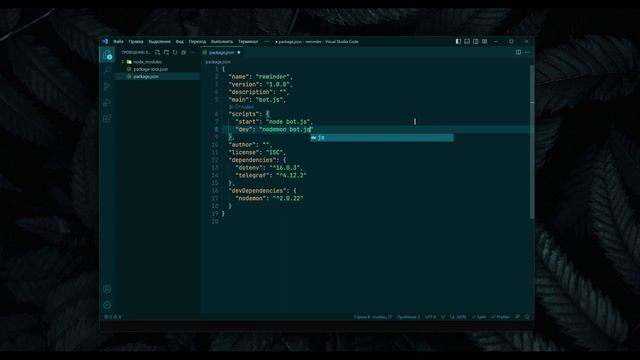Click the "name": "reminder" line
The height and width of the screenshot is (360, 640).
[x=260, y=77]
